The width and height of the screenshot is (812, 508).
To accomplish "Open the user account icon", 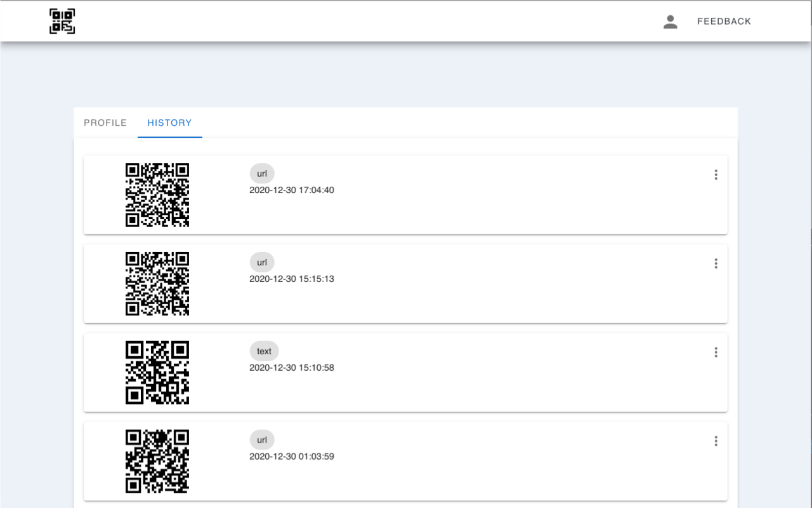I will tap(671, 22).
